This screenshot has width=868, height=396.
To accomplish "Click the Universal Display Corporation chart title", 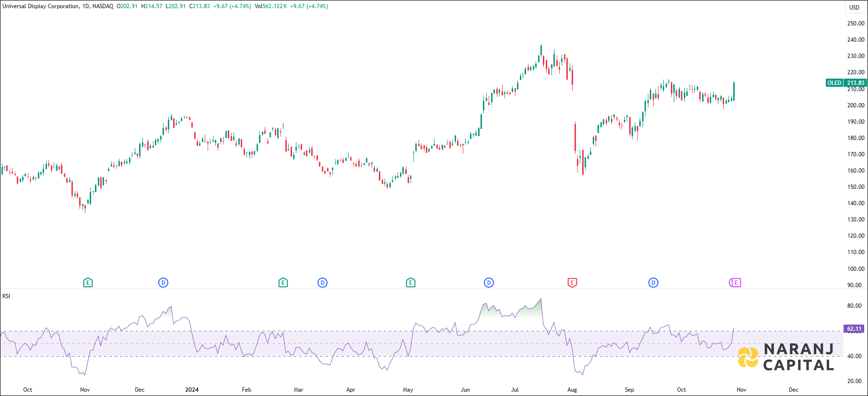I will pos(41,6).
